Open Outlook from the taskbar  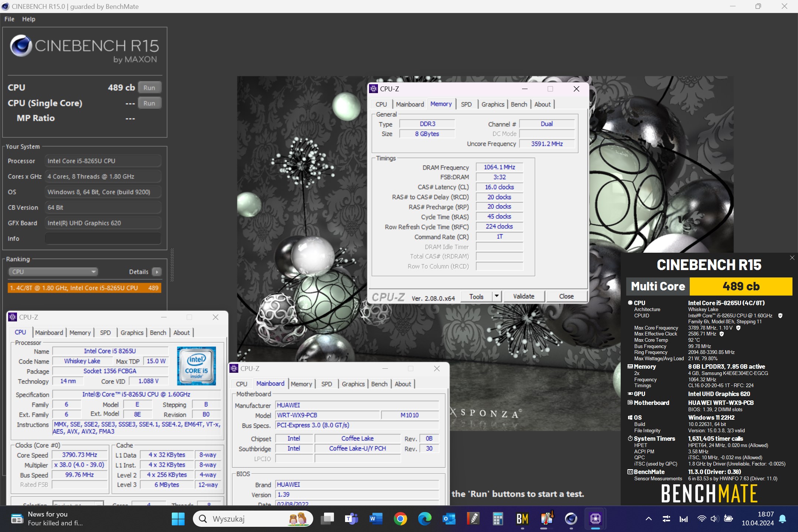tap(449, 519)
